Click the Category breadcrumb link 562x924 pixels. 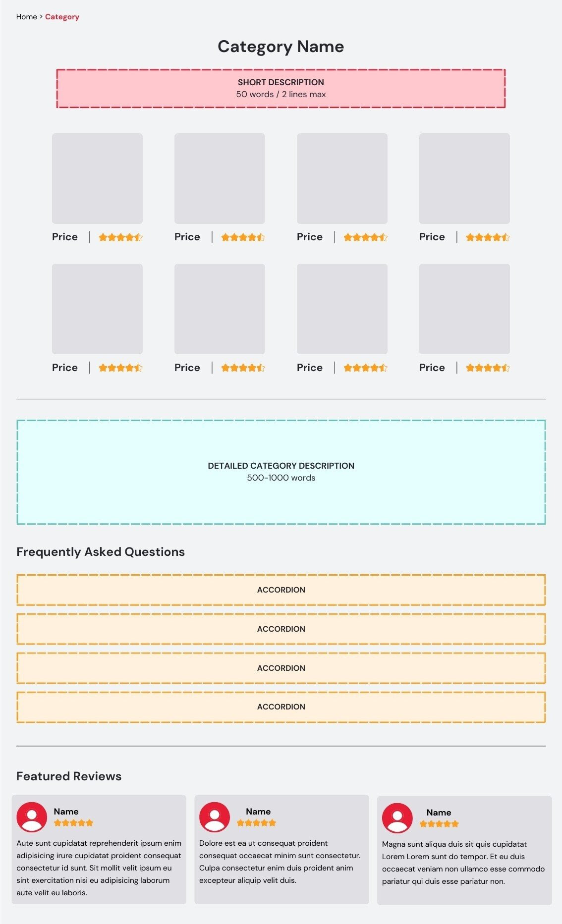pyautogui.click(x=62, y=17)
